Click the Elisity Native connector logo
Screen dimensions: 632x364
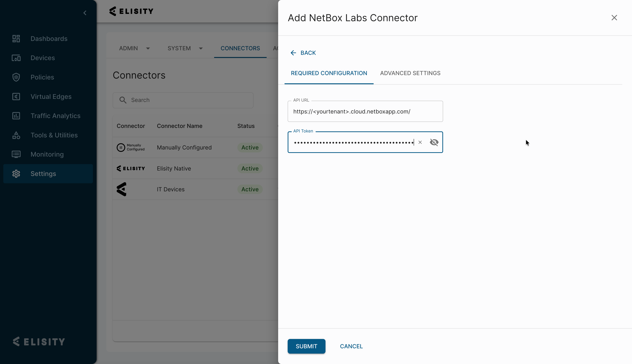[x=131, y=168]
